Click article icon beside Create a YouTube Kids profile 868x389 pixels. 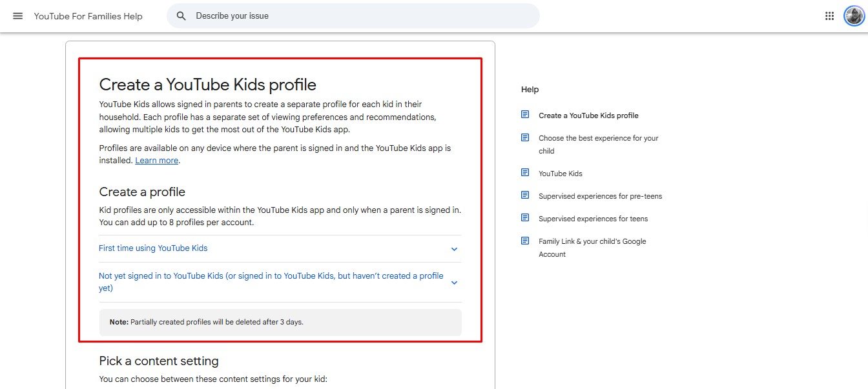tap(525, 115)
